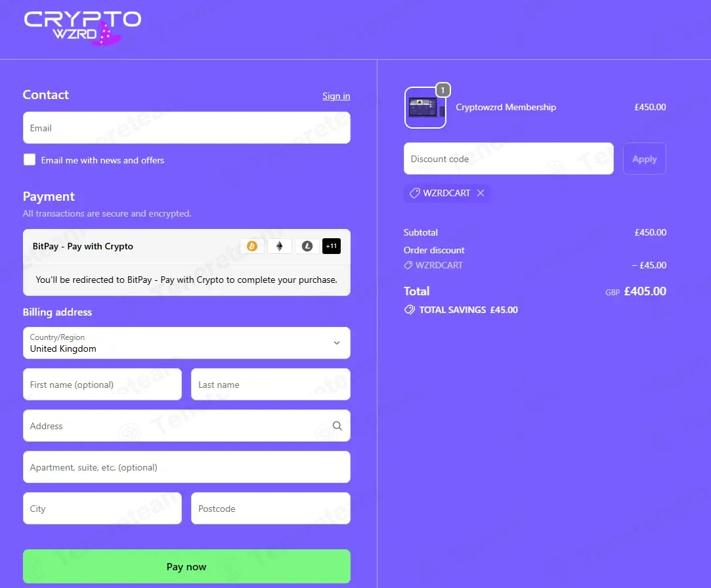
Task: Click the Cryptowzrd Membership item name
Action: 506,108
